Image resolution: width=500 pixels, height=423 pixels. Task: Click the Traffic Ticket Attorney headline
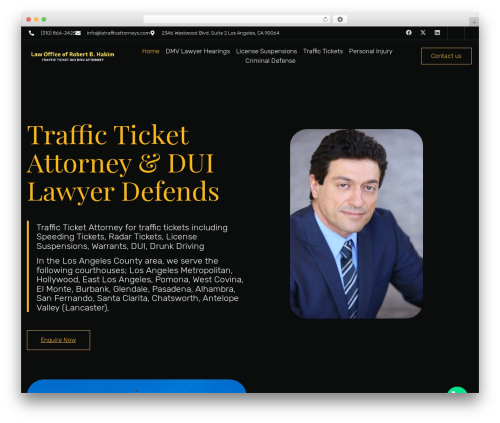[123, 163]
